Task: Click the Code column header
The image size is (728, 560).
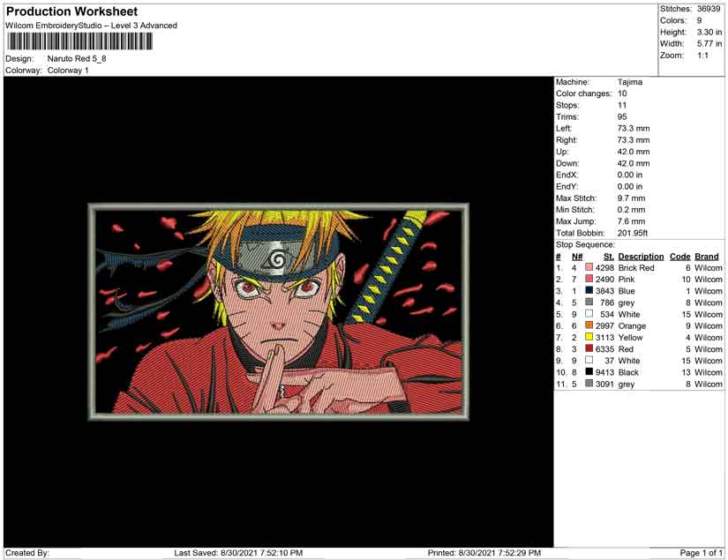Action: [679, 257]
